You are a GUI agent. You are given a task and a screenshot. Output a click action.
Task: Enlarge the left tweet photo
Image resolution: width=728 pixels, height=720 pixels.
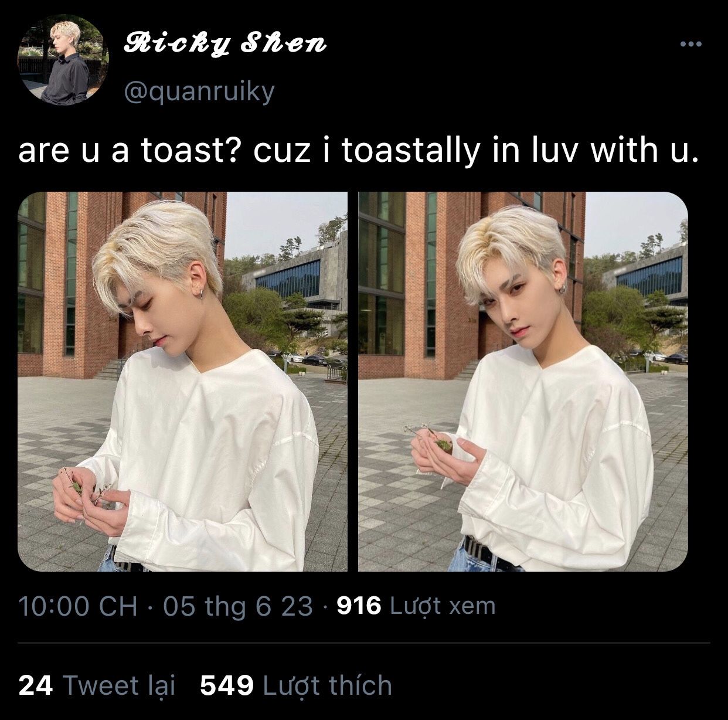point(182,382)
